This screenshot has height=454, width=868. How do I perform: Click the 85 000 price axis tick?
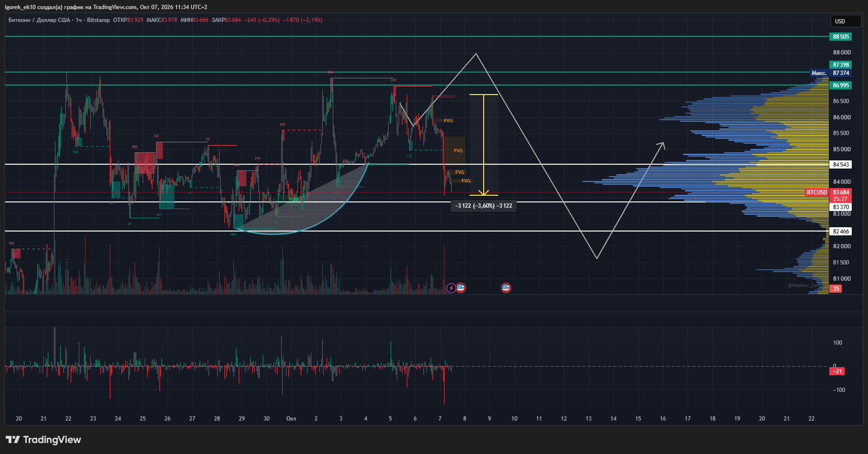842,149
